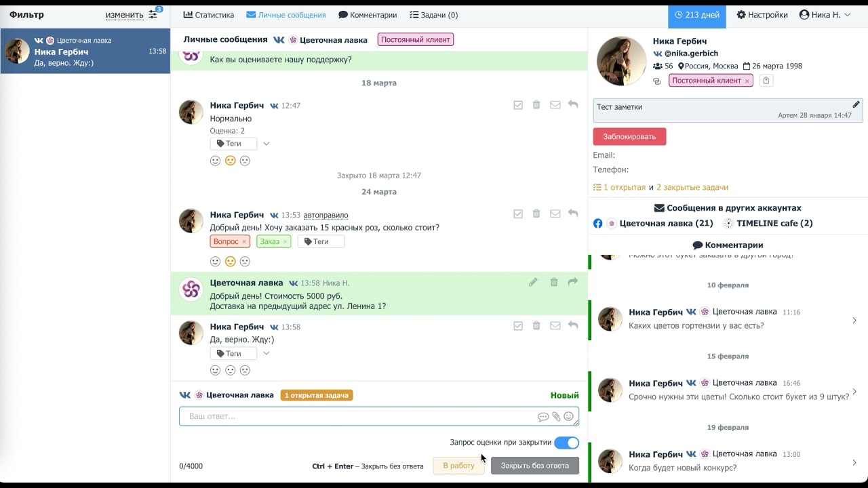This screenshot has width=868, height=488.
Task: Open Личные сообщения tab
Action: 285,15
